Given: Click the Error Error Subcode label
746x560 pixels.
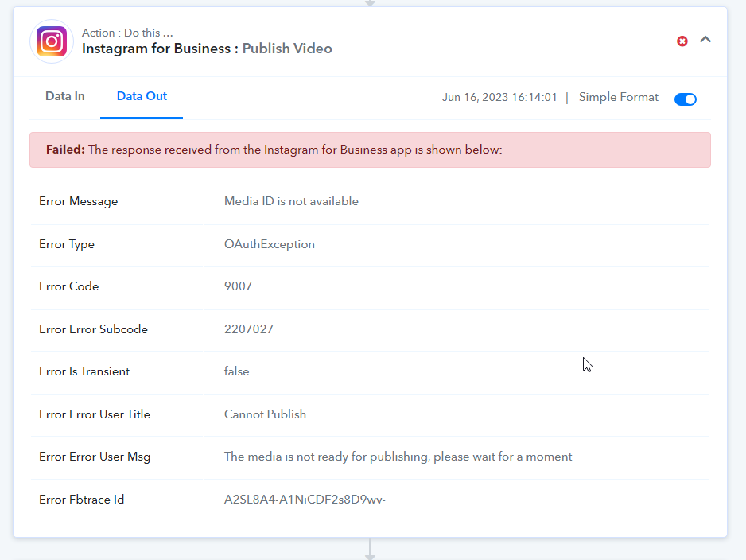Looking at the screenshot, I should coord(93,329).
